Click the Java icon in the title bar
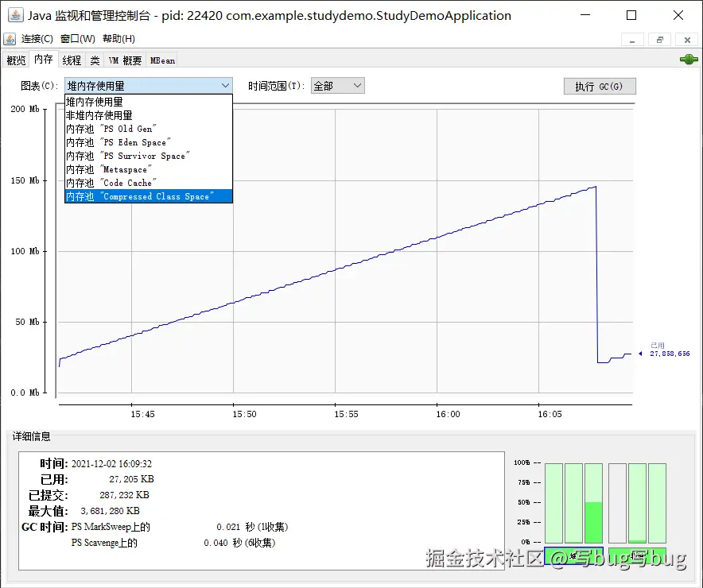Viewport: 703px width, 588px height. [16, 15]
